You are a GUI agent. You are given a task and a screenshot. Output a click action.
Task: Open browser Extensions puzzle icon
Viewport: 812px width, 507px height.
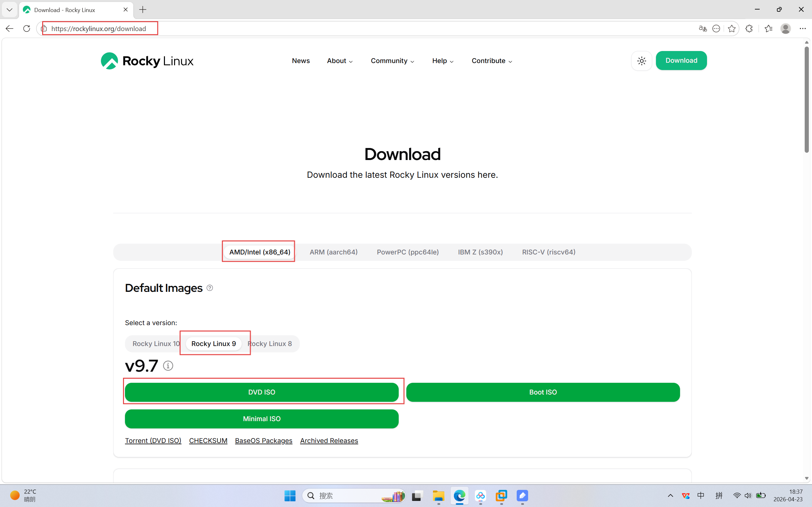749,29
